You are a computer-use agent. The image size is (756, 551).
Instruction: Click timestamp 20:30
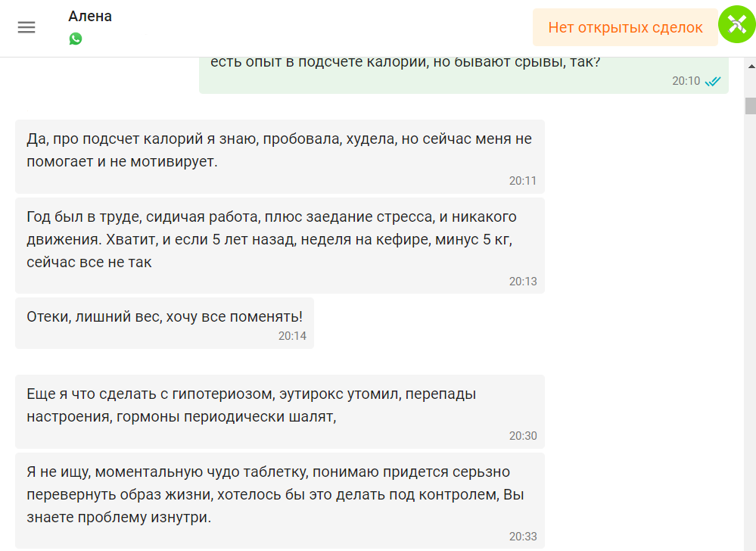(x=523, y=436)
